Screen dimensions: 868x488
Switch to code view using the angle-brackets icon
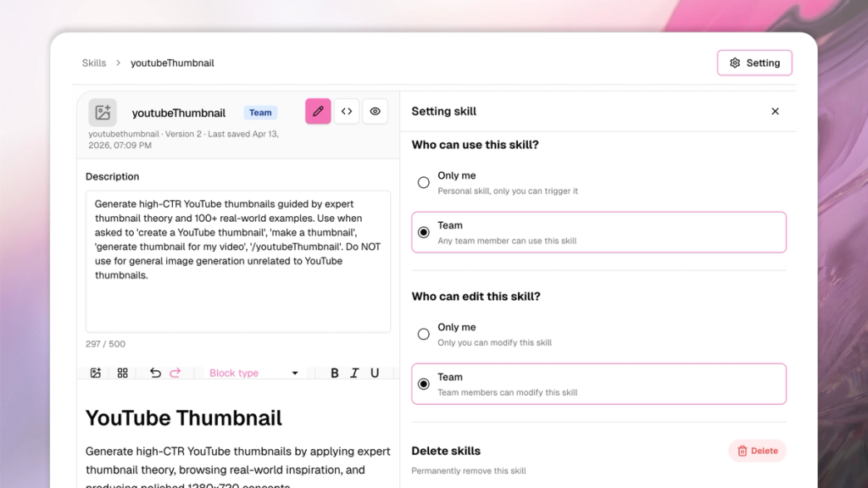346,111
